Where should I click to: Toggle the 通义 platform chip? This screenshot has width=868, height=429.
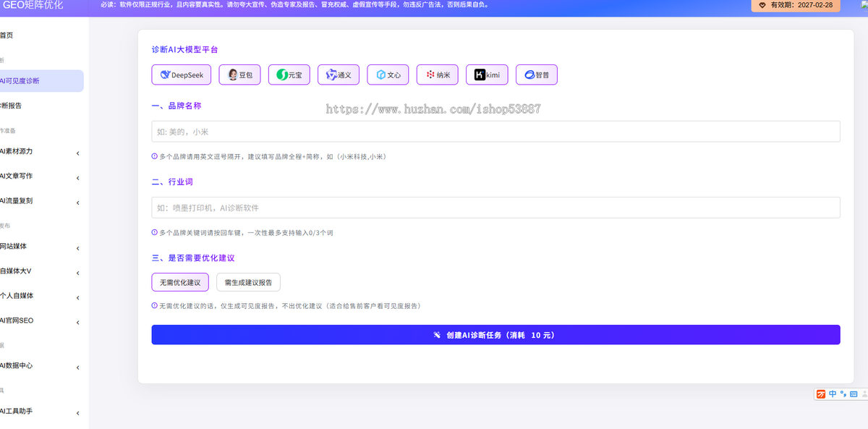[x=339, y=75]
